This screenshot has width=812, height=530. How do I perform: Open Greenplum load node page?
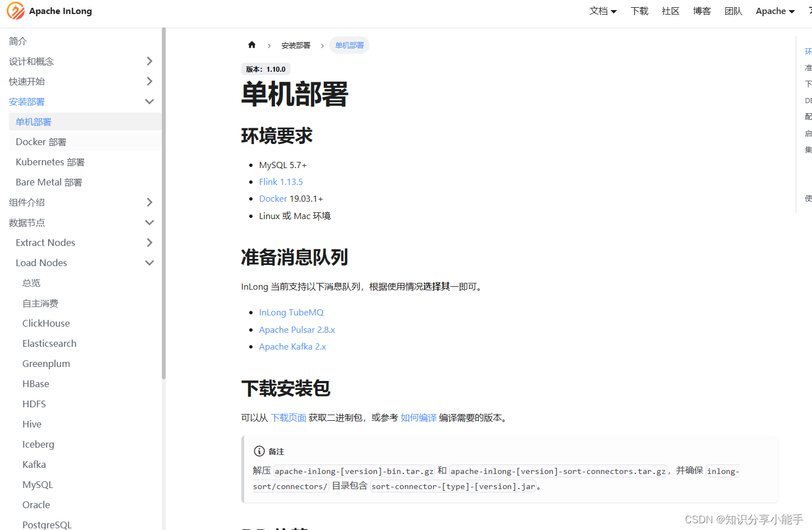click(x=46, y=364)
